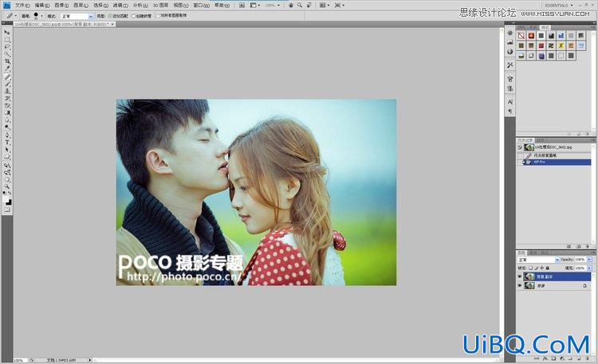Click the layer lock icon on 背景 layer

585,286
